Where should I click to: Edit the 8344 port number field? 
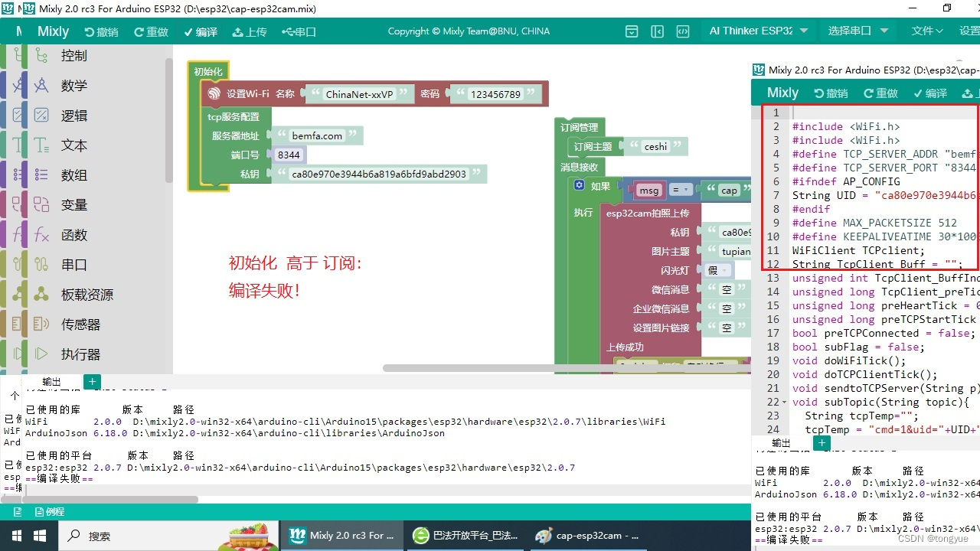click(289, 155)
